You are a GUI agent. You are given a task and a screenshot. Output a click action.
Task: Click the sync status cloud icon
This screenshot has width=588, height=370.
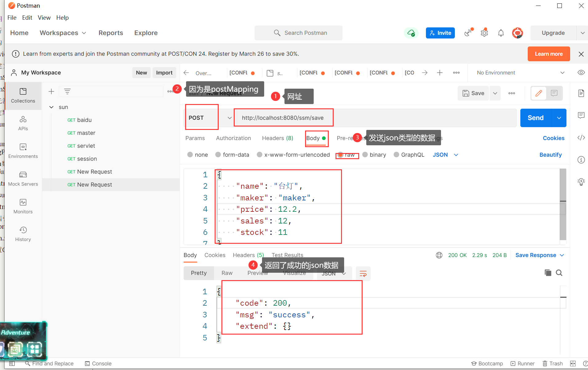[x=411, y=33]
